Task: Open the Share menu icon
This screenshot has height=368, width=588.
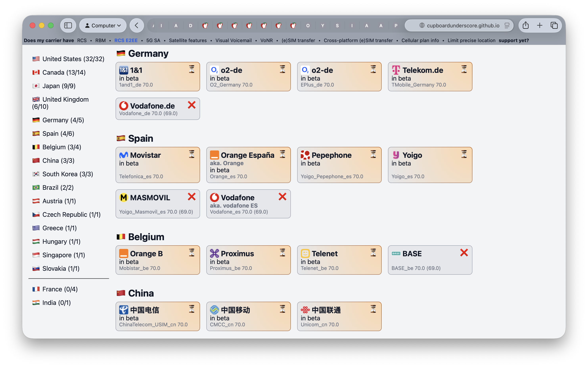Action: click(x=526, y=25)
